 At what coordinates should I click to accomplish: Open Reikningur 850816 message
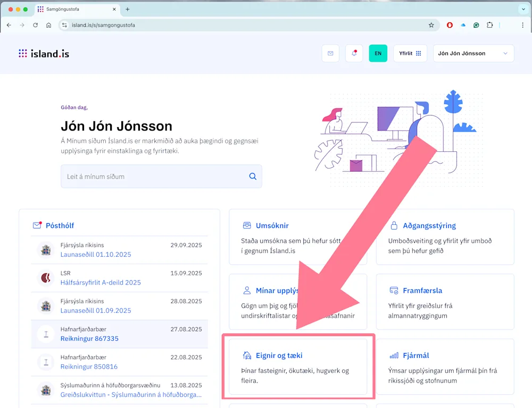(x=89, y=366)
